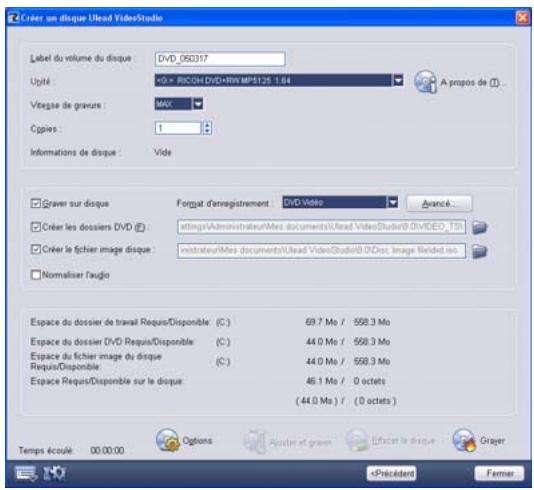Click the Temps écoulé label
The image size is (534, 490).
(x=45, y=451)
